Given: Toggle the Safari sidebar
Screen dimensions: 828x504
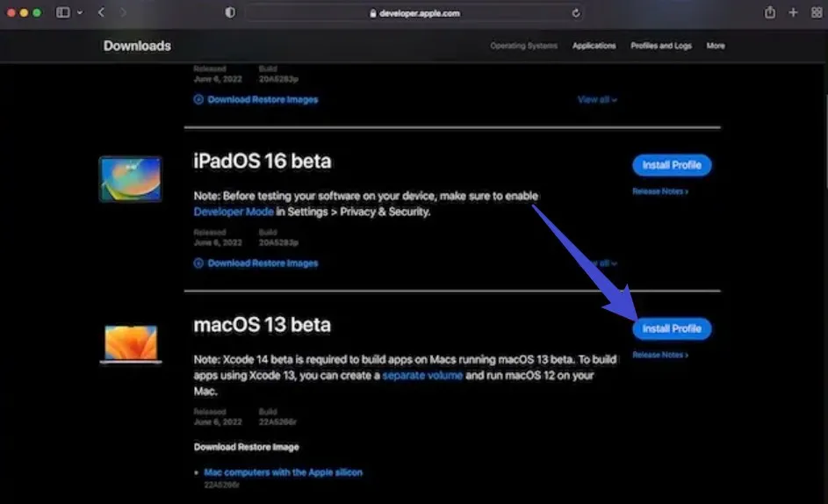Looking at the screenshot, I should point(62,12).
